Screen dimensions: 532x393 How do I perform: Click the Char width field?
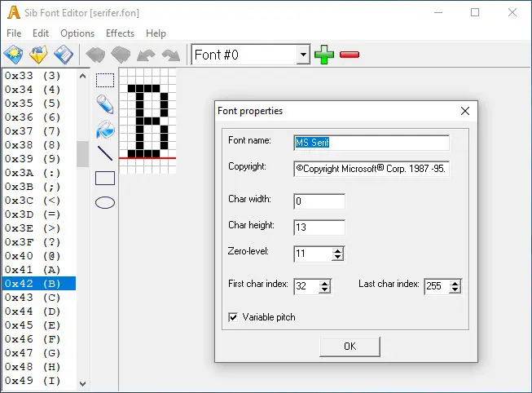(319, 201)
